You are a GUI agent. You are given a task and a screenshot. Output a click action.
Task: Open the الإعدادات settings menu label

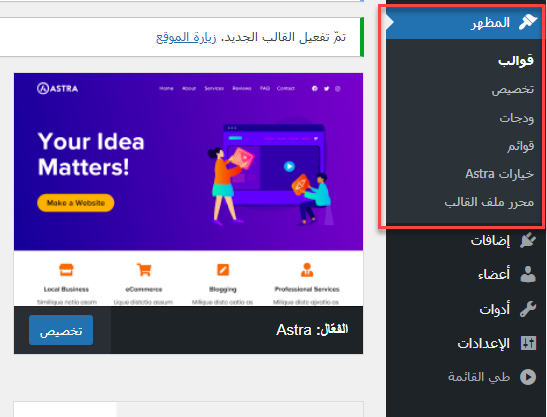[x=483, y=343]
